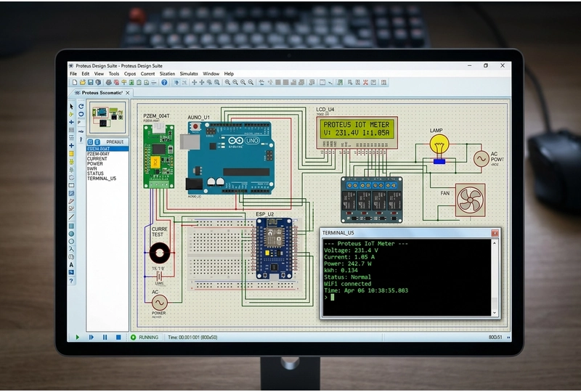Open help via the blue question-mark toolbar icon
Image resolution: width=581 pixels, height=392 pixels.
(164, 82)
